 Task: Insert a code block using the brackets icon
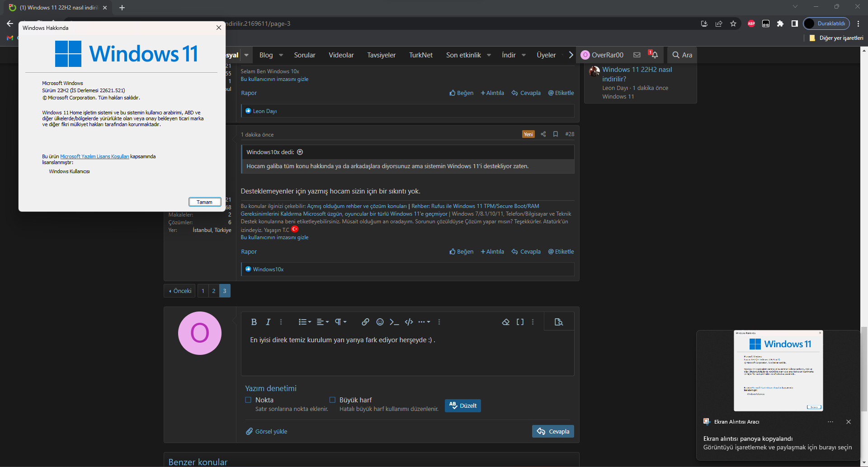pyautogui.click(x=409, y=322)
